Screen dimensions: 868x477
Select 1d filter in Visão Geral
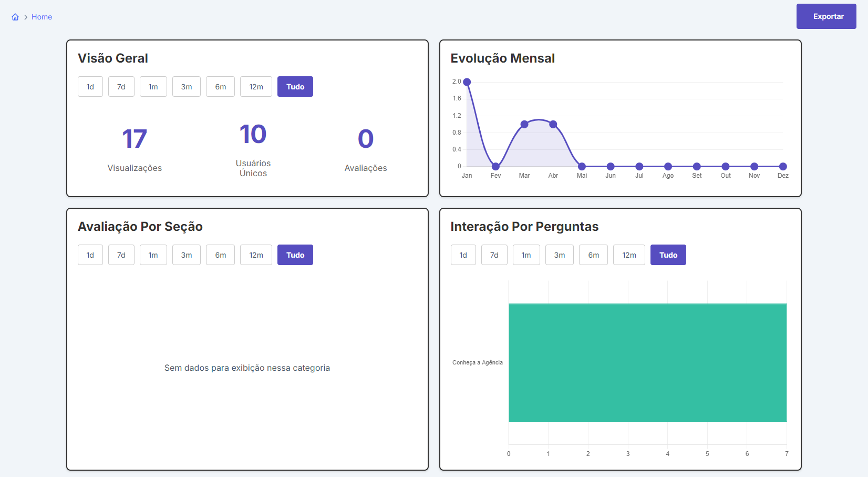pos(90,87)
